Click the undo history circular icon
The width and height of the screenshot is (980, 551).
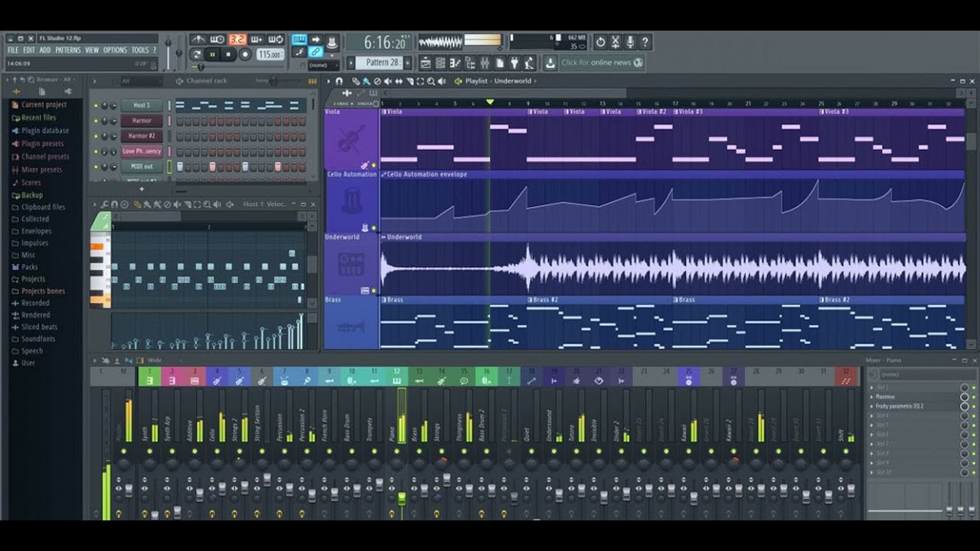(600, 42)
